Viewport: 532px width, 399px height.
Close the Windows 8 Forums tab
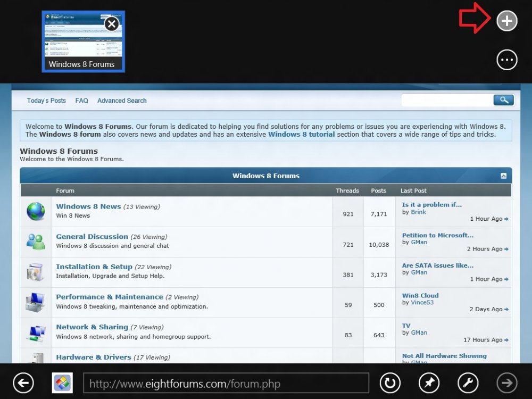pyautogui.click(x=112, y=24)
